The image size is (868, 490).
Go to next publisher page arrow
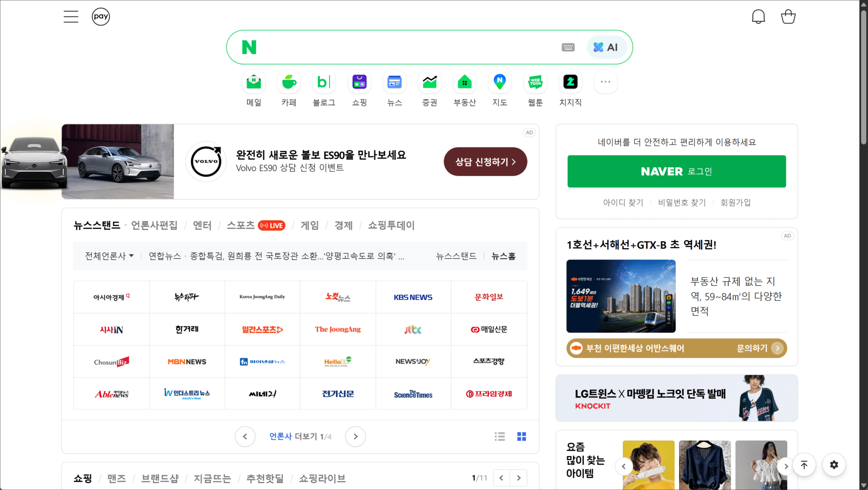[x=355, y=437]
